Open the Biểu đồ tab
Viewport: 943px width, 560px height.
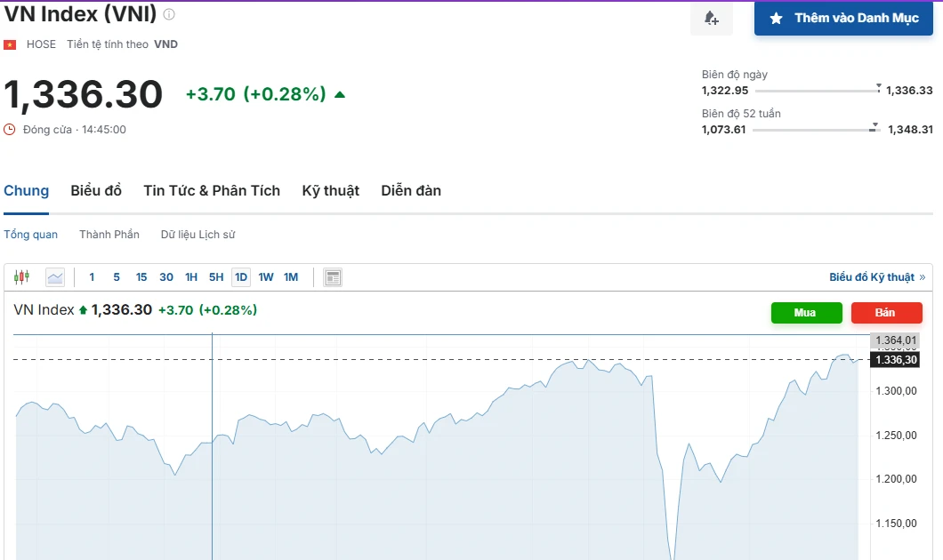click(96, 190)
